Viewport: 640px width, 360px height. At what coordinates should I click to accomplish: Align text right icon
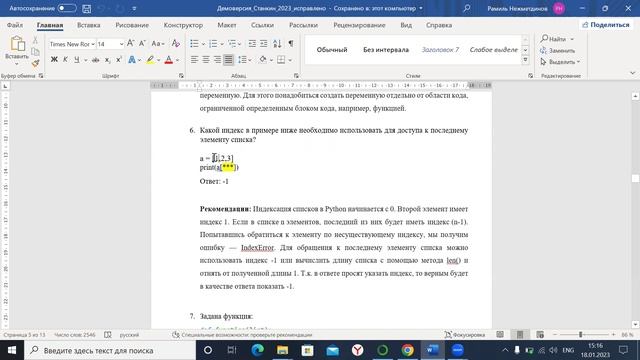[x=217, y=60]
